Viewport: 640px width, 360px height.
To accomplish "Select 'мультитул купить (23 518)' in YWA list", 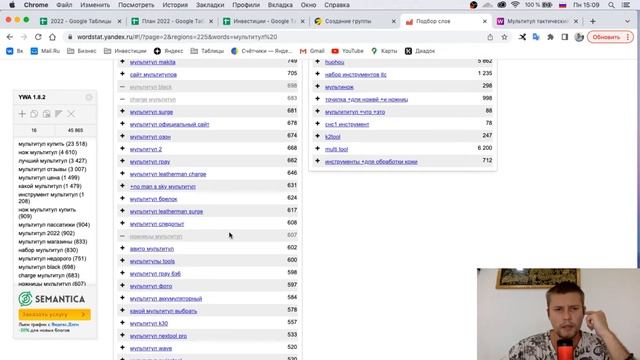I will point(53,144).
